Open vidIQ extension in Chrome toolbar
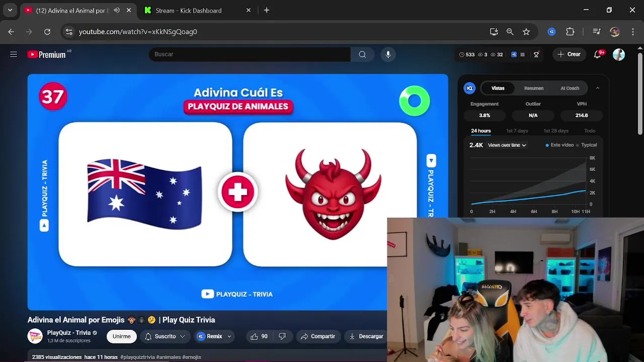 (x=551, y=32)
